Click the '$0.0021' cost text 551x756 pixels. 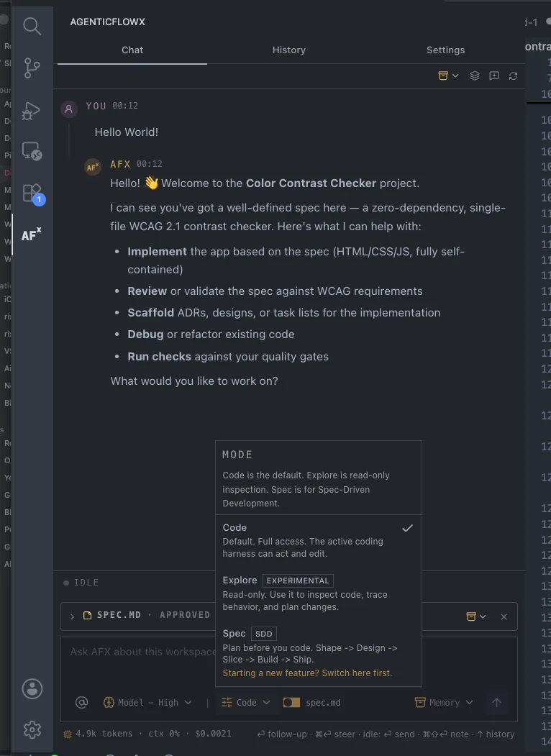(213, 734)
